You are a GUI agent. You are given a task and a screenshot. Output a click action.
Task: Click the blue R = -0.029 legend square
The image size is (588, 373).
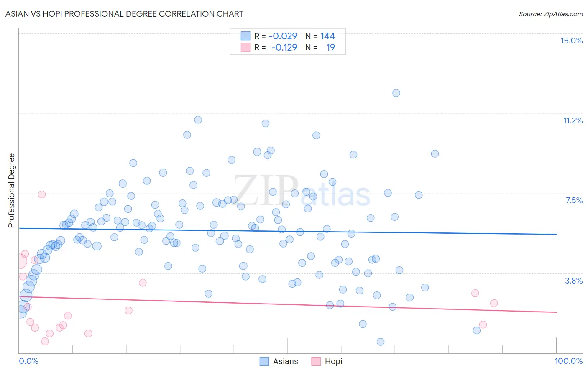coord(245,36)
